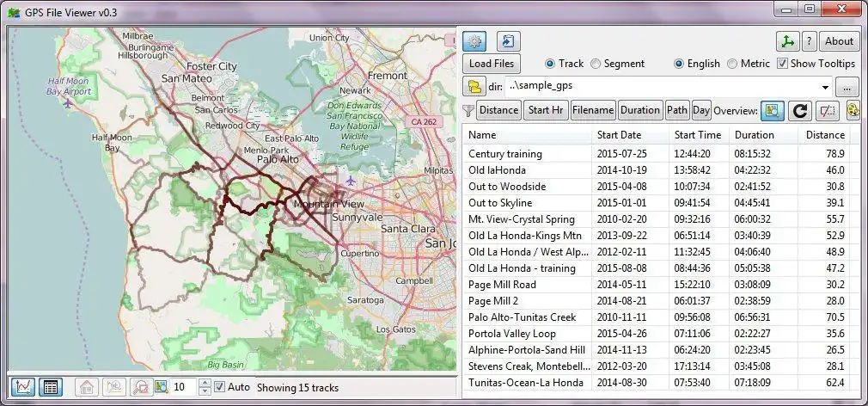This screenshot has height=406, width=868.
Task: Click the Load Files button
Action: point(492,64)
